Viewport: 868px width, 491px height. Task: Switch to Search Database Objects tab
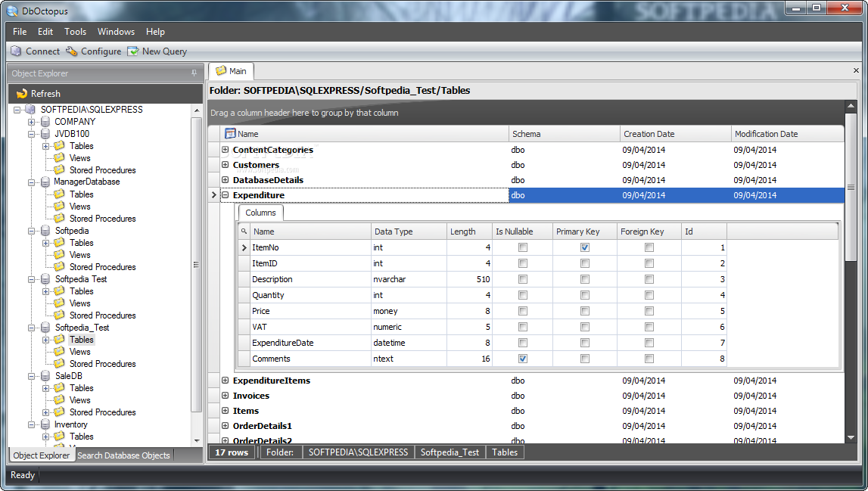point(123,455)
